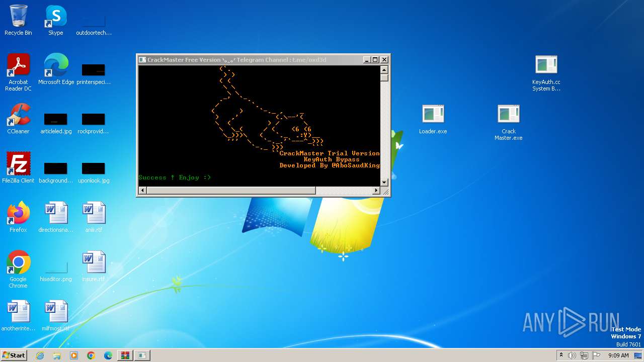Select the Skype desktop shortcut
The width and height of the screenshot is (644, 362).
coord(56,20)
